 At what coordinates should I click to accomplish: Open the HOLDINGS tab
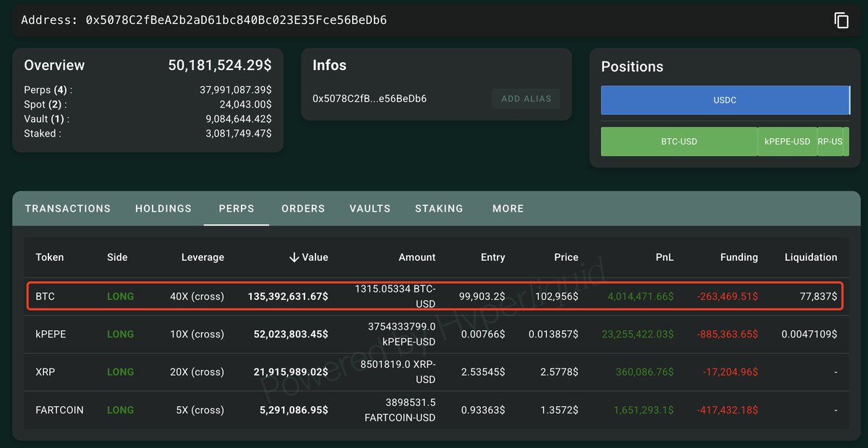coord(163,208)
